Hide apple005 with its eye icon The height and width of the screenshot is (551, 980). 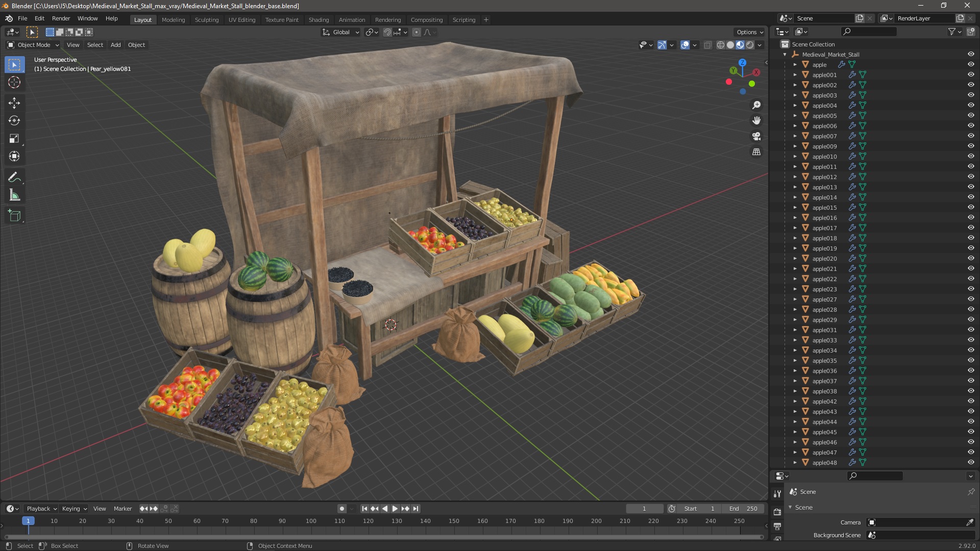click(970, 116)
